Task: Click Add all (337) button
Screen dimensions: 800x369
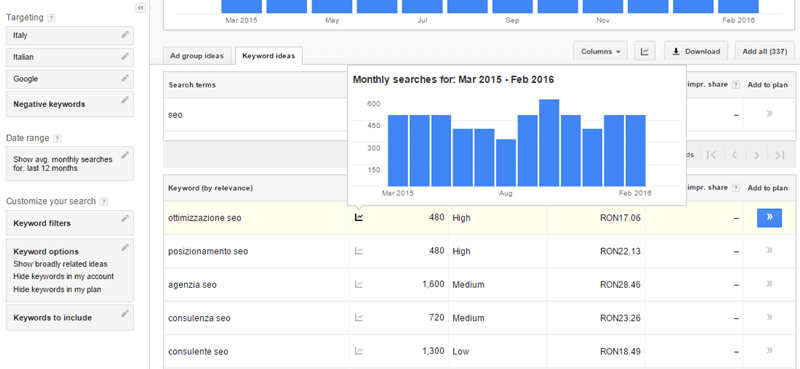Action: [x=765, y=52]
